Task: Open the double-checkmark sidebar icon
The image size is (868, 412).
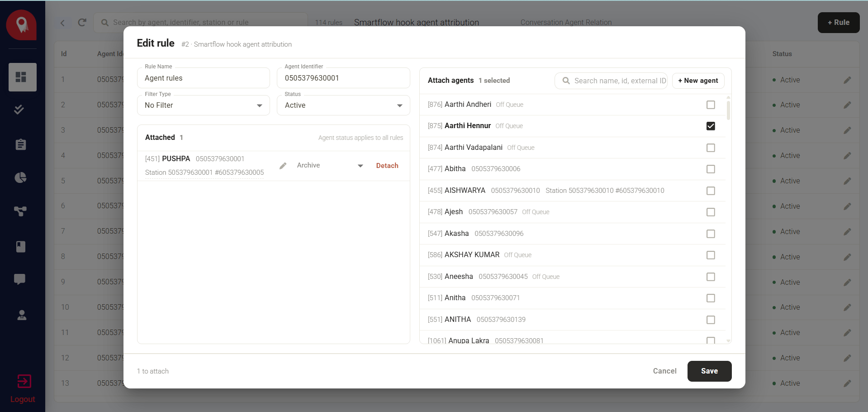Action: [19, 110]
